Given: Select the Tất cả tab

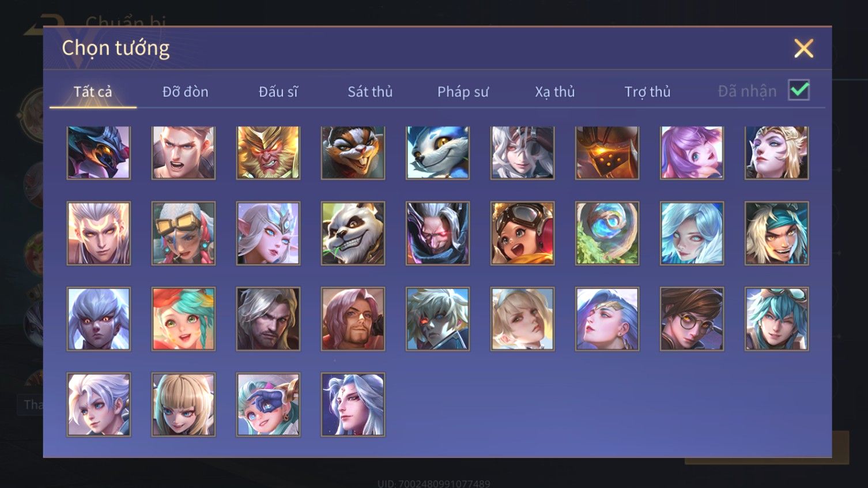Looking at the screenshot, I should (93, 92).
